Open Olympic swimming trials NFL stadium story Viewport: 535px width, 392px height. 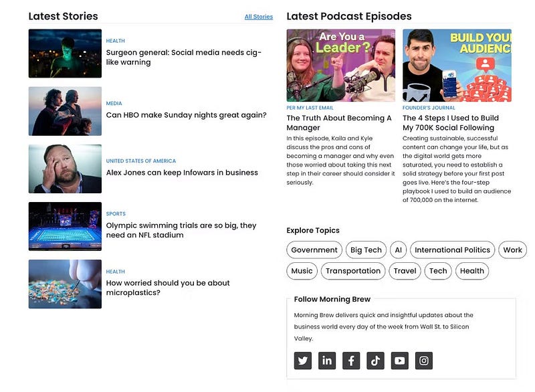click(181, 230)
